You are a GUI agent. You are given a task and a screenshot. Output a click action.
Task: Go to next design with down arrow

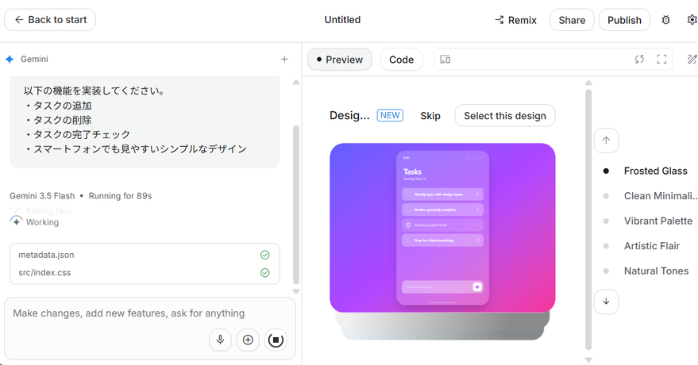coord(606,301)
